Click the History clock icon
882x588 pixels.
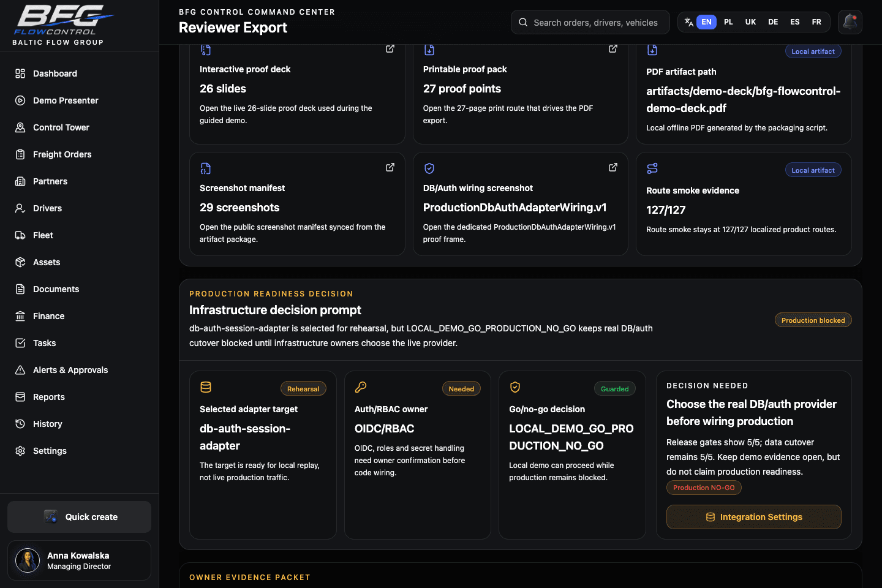click(20, 424)
